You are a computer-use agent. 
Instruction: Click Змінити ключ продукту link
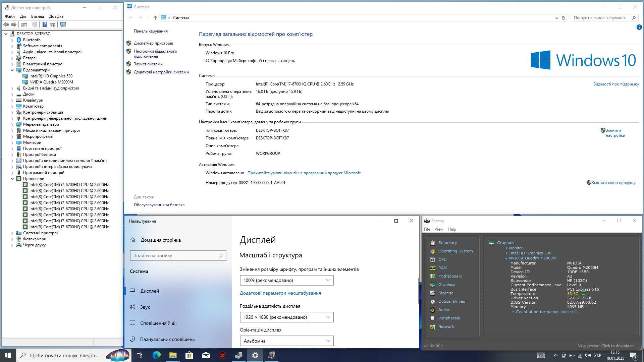click(613, 183)
